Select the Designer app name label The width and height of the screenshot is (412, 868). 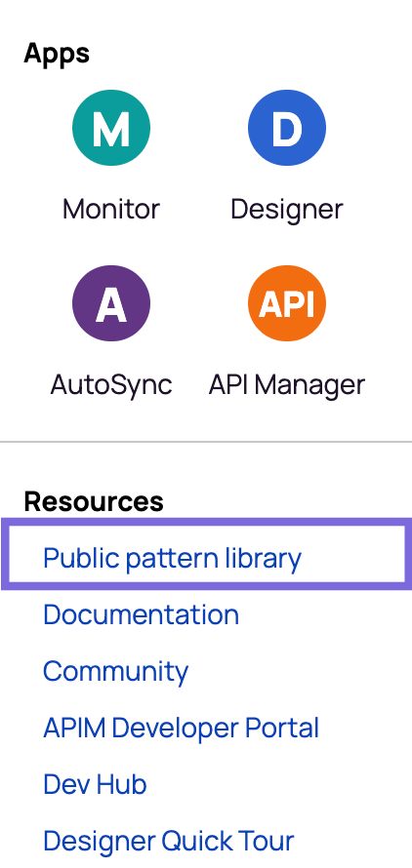click(287, 211)
